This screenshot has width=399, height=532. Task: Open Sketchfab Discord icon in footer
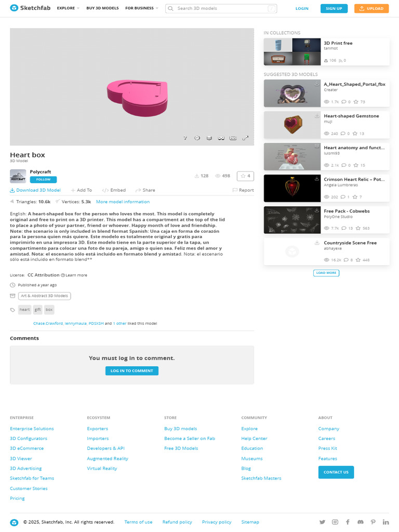coord(361,522)
